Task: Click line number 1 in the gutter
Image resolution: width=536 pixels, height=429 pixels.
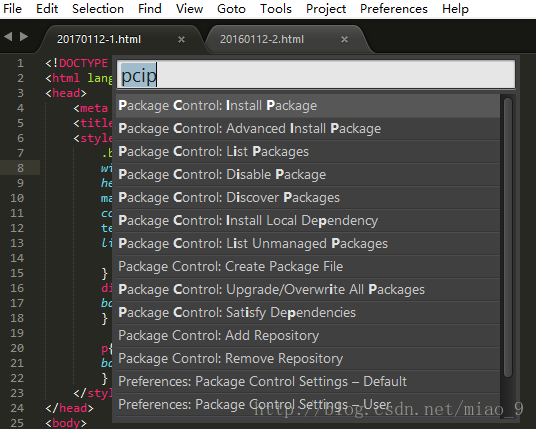Action: click(x=20, y=63)
